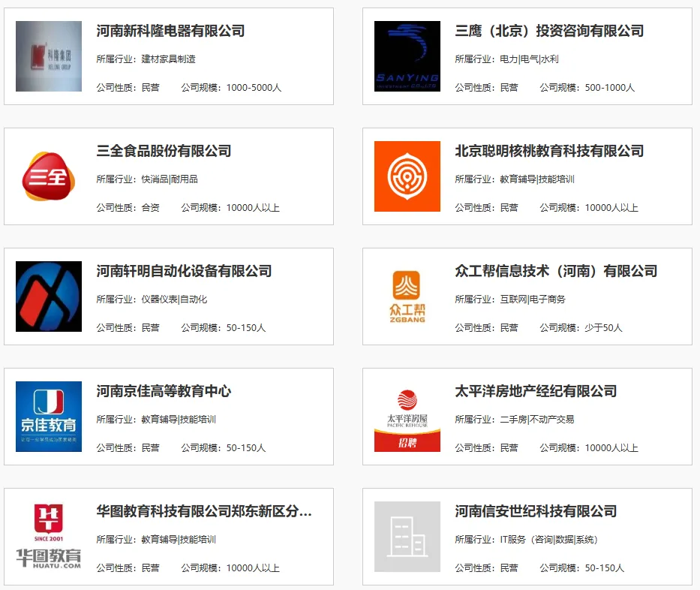
Task: Click the 太平洋房屋 招聘 logo
Action: [x=407, y=420]
